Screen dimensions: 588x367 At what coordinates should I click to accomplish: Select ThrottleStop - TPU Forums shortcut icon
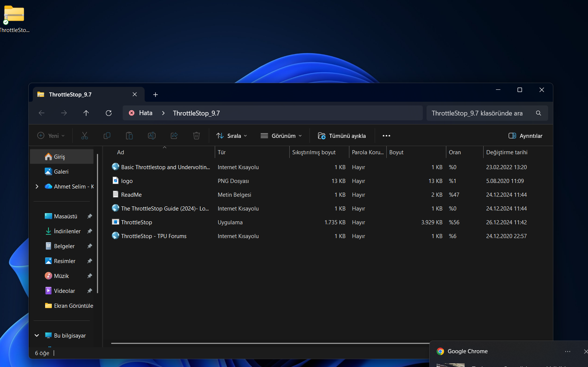click(x=116, y=236)
